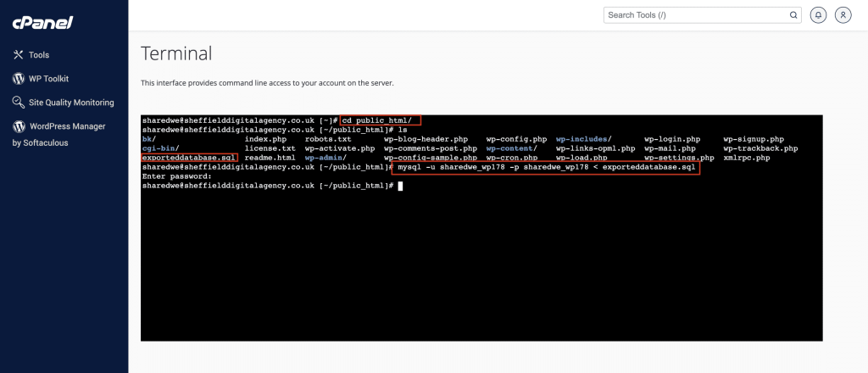This screenshot has height=373, width=868.
Task: Click the wp-admin/ directory name
Action: click(x=325, y=158)
